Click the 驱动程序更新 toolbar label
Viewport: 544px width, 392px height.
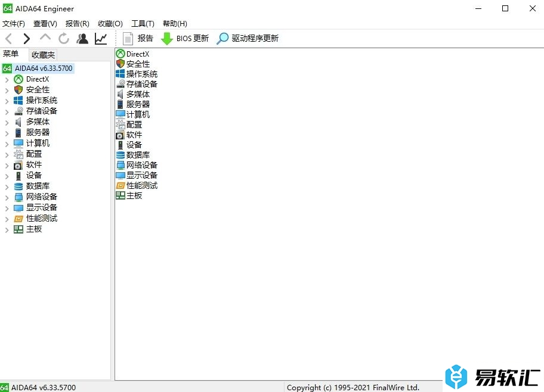point(255,39)
